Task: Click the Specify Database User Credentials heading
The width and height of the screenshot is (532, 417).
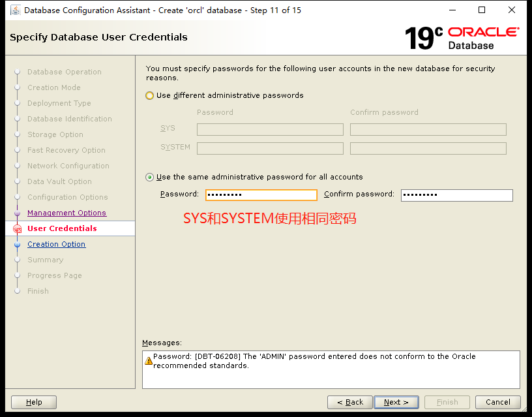Action: pyautogui.click(x=98, y=37)
